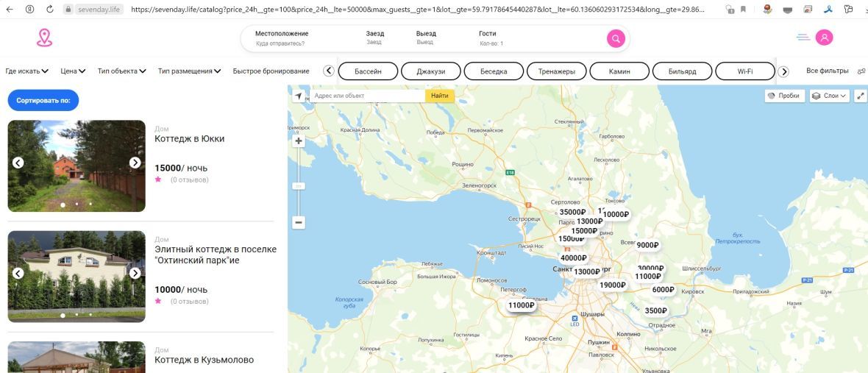Click the map geolocation arrow icon

pyautogui.click(x=299, y=96)
